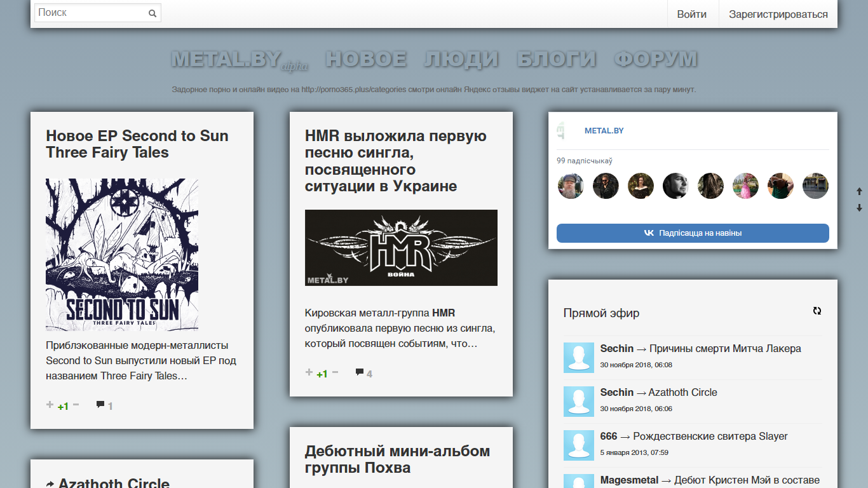This screenshot has width=868, height=488.
Task: Open eighth subscriber avatar in VK widget
Action: coord(815,186)
